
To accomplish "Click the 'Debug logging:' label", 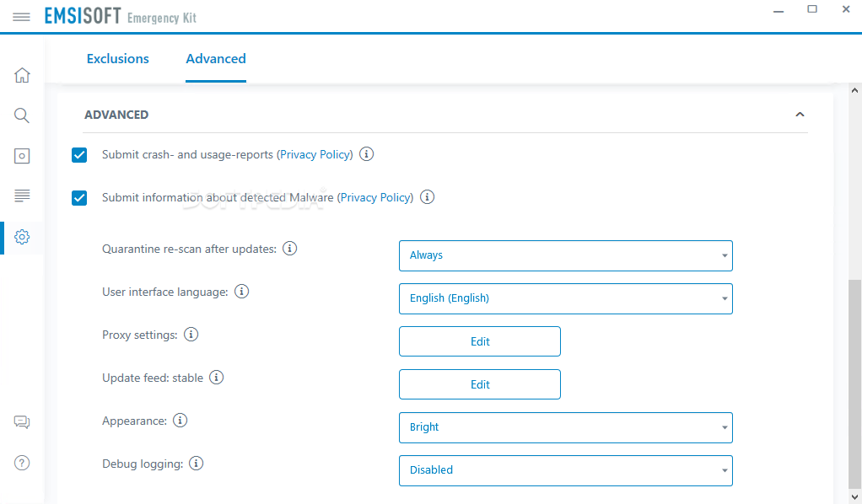I will 143,464.
